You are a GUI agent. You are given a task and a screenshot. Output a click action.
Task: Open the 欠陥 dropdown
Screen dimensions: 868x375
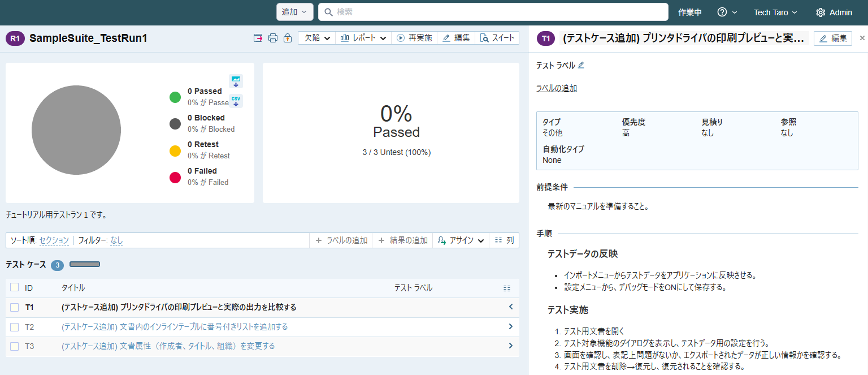click(316, 38)
